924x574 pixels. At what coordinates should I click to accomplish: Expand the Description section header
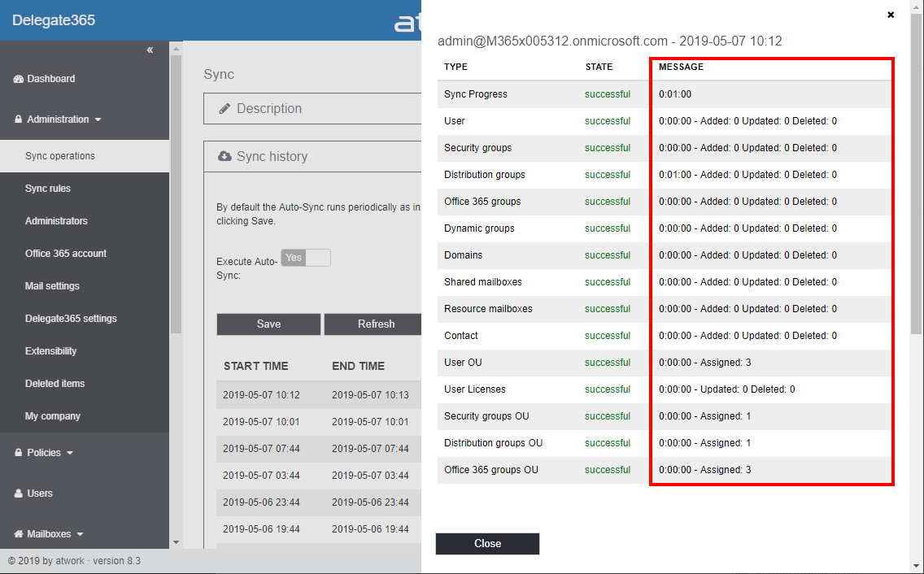(312, 108)
